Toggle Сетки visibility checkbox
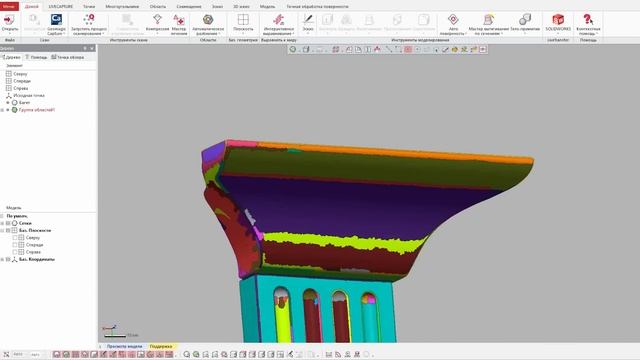This screenshot has height=360, width=640. [x=8, y=223]
